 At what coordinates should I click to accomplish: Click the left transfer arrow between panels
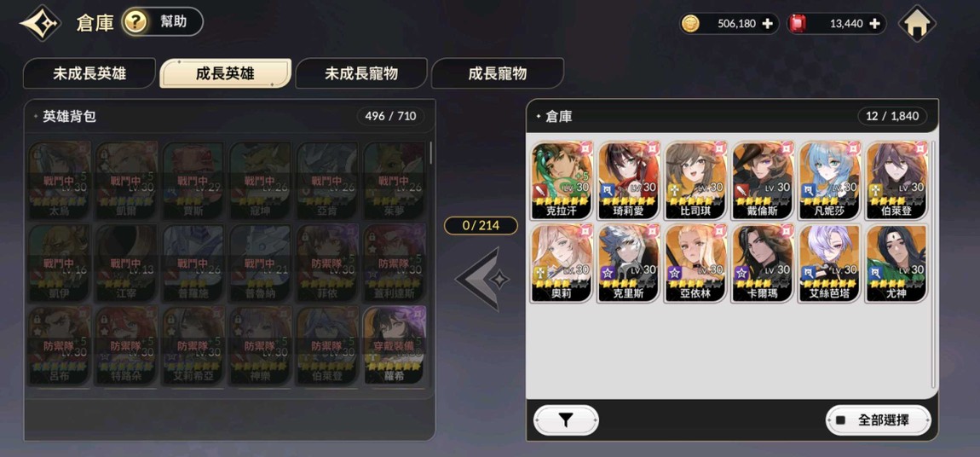(481, 279)
